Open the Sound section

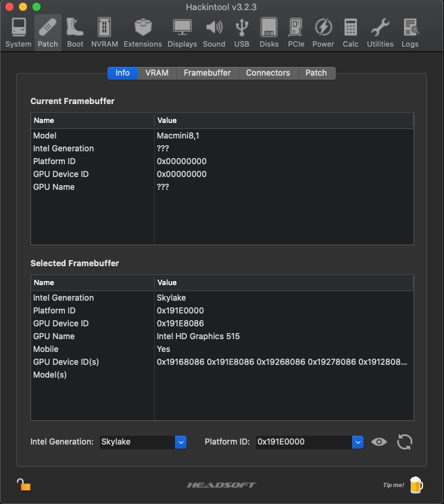click(214, 32)
